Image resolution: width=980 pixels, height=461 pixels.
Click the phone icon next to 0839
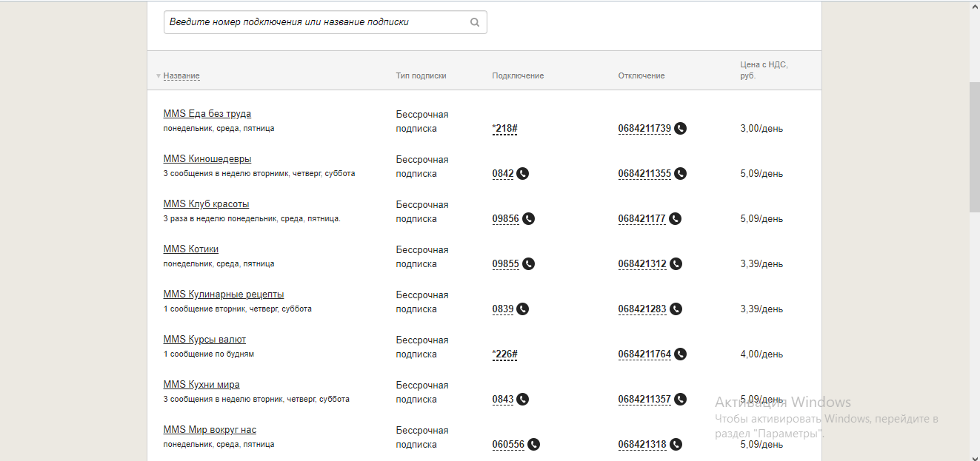(x=523, y=309)
